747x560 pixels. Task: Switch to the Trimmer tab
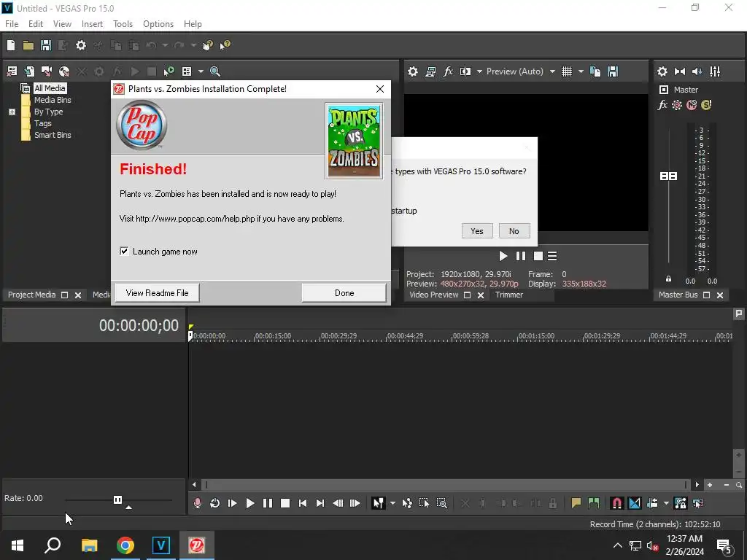(x=508, y=295)
